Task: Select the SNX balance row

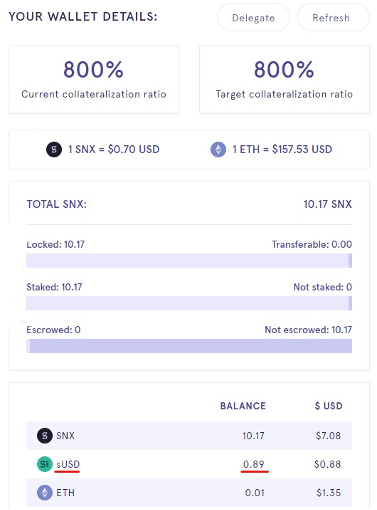Action: [189, 436]
